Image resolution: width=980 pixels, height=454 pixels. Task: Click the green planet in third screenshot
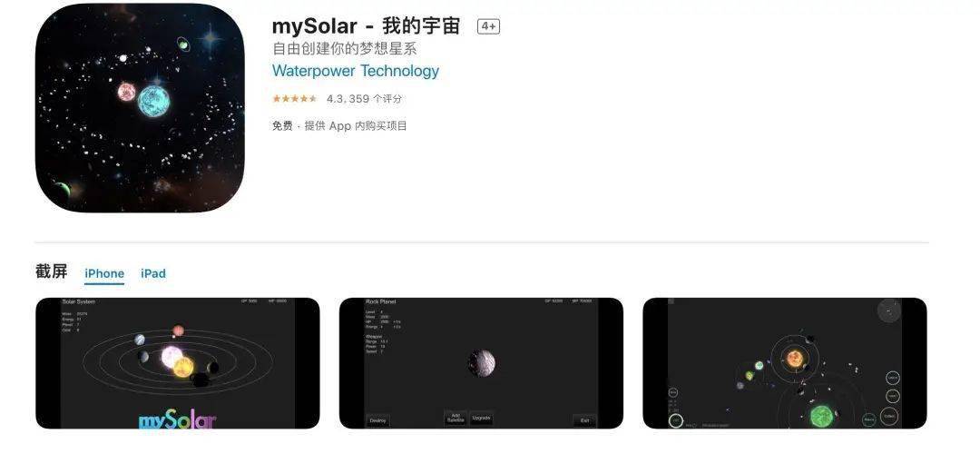point(819,416)
